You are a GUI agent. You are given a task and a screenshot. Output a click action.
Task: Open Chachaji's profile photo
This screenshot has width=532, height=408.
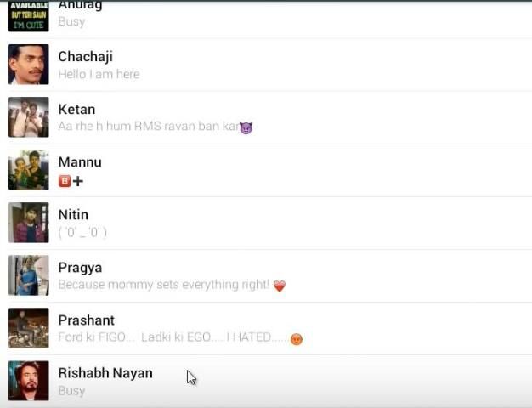pyautogui.click(x=29, y=64)
